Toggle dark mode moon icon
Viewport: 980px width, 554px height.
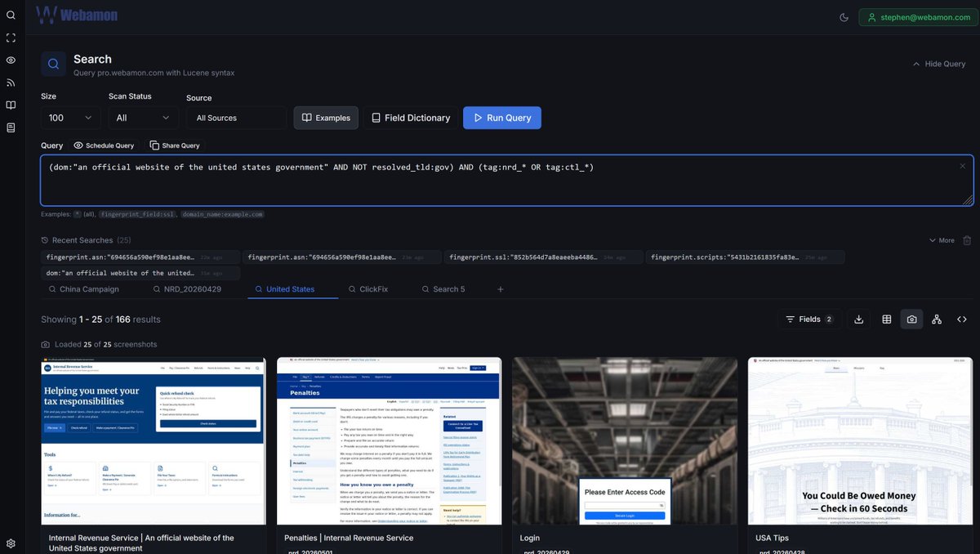844,17
